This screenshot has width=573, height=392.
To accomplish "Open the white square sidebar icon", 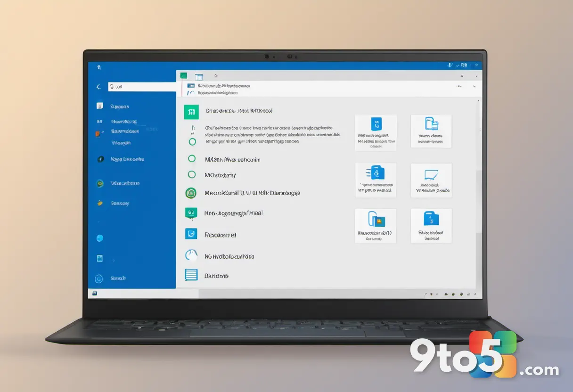I will pos(99,106).
